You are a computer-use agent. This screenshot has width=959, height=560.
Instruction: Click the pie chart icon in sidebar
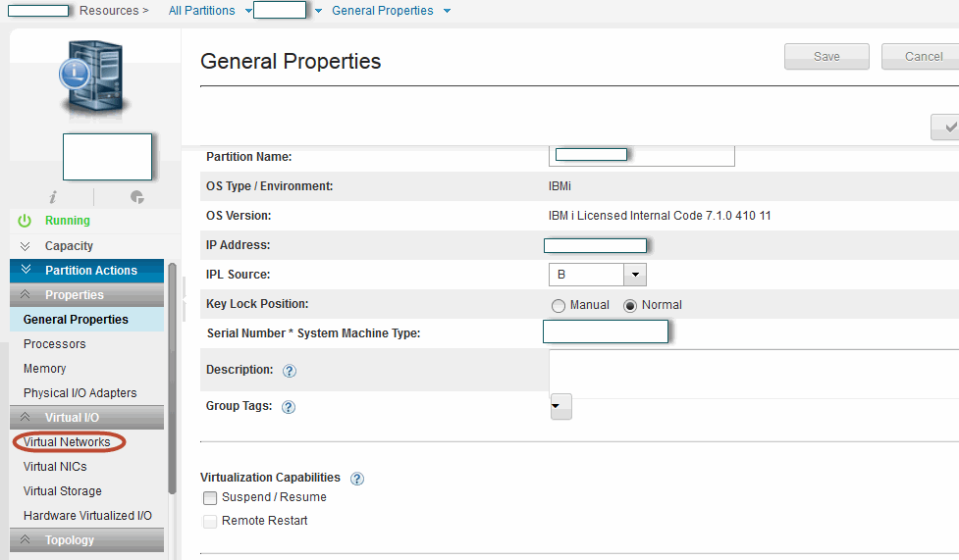137,197
